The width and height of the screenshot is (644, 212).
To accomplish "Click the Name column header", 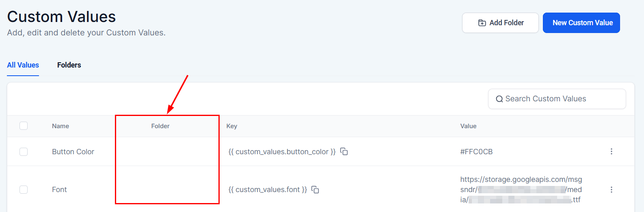I will coord(61,126).
